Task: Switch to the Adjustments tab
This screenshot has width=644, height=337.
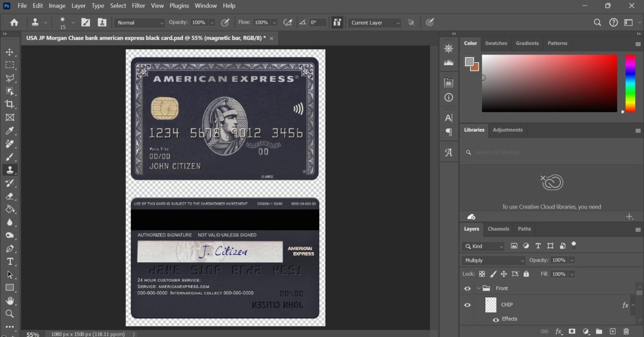Action: click(508, 130)
